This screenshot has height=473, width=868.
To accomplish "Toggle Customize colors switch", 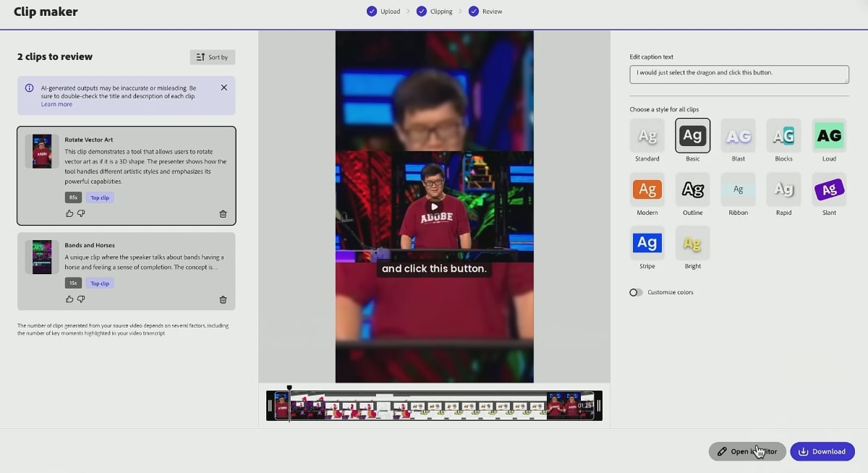I will click(636, 292).
